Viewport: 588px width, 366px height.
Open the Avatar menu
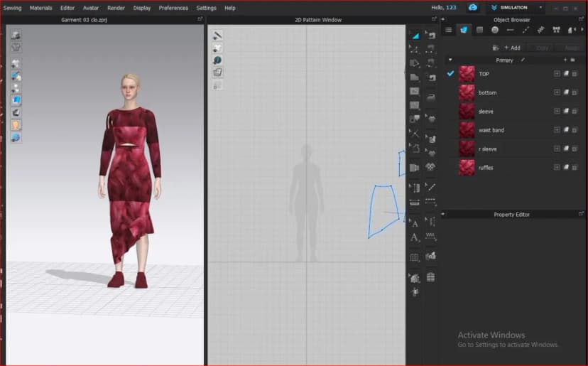coord(91,8)
